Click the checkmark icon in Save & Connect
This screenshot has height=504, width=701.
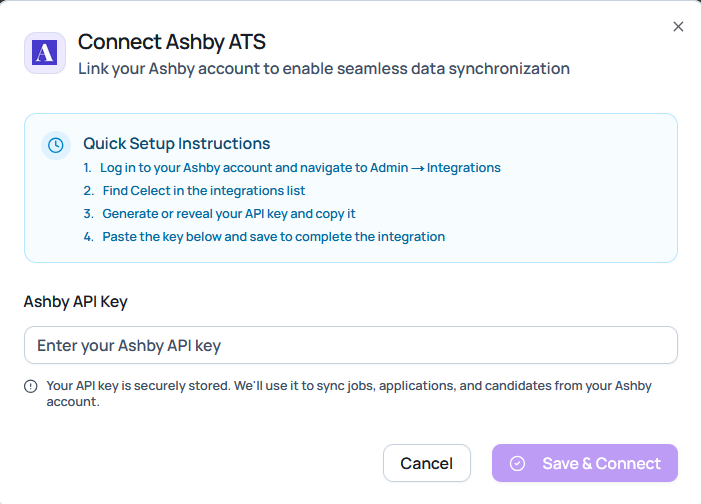click(517, 463)
